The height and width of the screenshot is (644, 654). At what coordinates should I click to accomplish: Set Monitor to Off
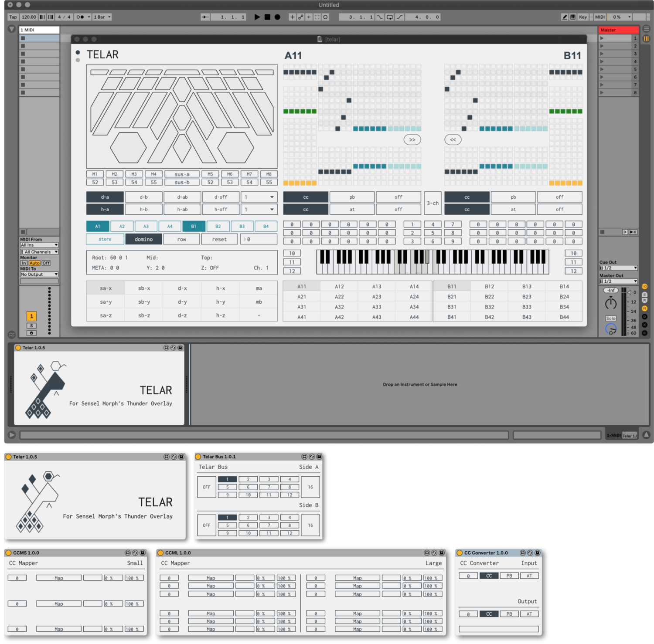46,263
